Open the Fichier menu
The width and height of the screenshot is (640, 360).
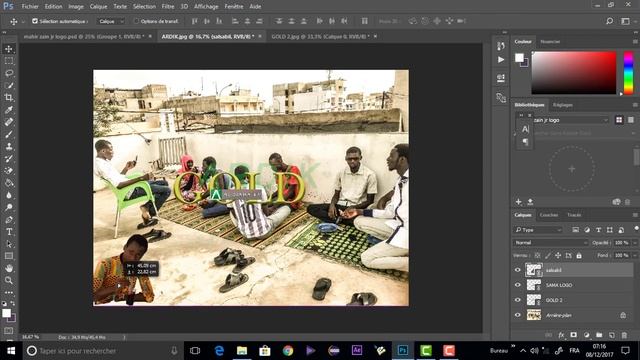click(x=30, y=7)
